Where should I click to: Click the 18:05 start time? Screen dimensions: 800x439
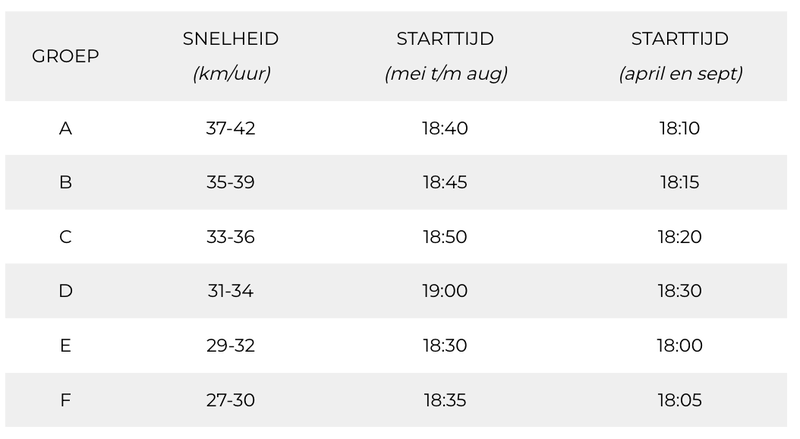[680, 400]
